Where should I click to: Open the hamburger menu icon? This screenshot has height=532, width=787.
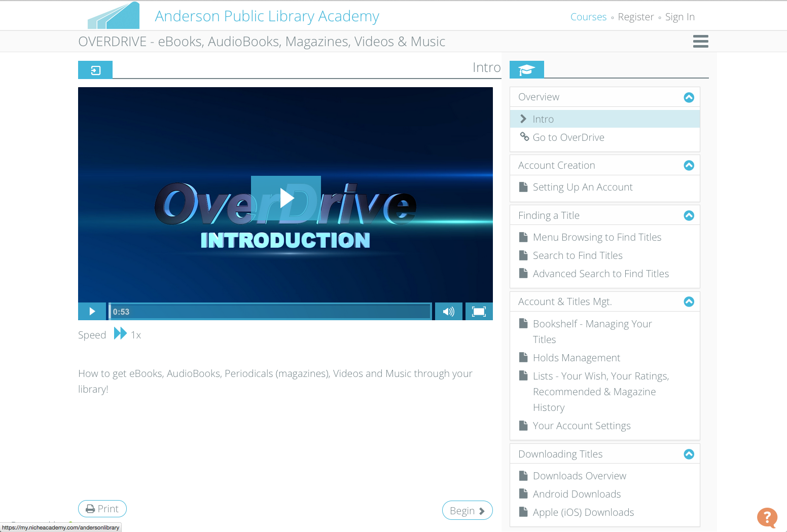[700, 42]
